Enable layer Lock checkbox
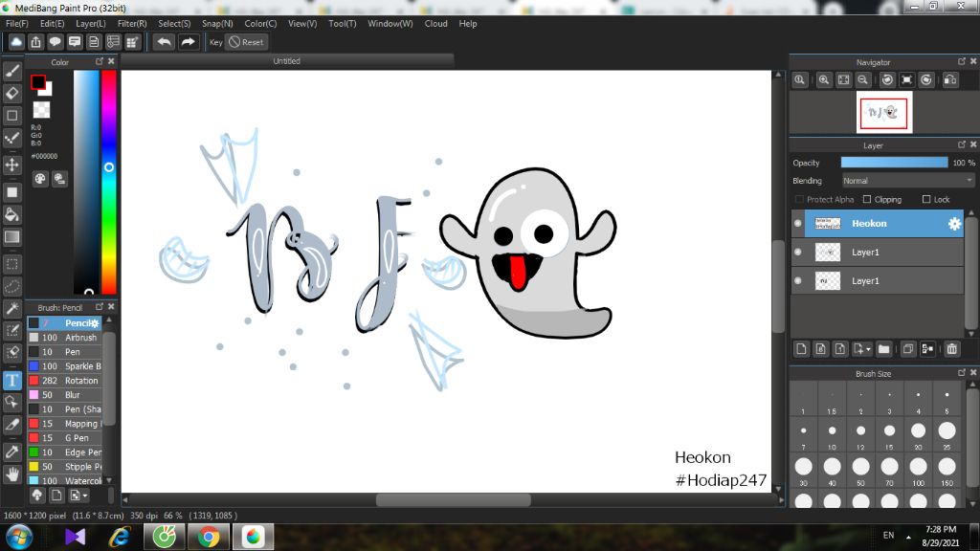Image resolution: width=980 pixels, height=551 pixels. (x=926, y=199)
